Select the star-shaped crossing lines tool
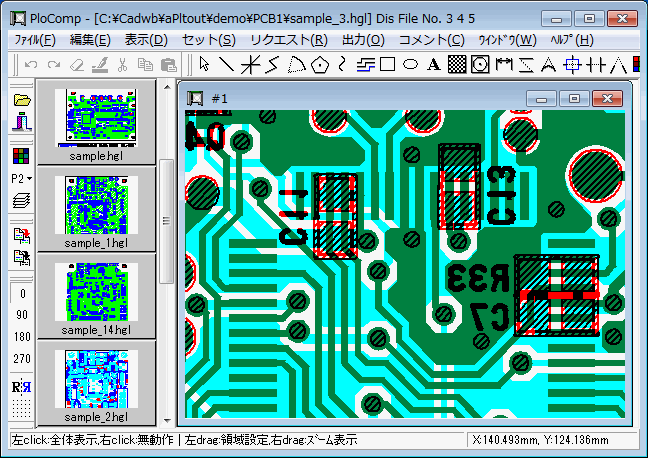The height and width of the screenshot is (458, 648). coord(250,64)
